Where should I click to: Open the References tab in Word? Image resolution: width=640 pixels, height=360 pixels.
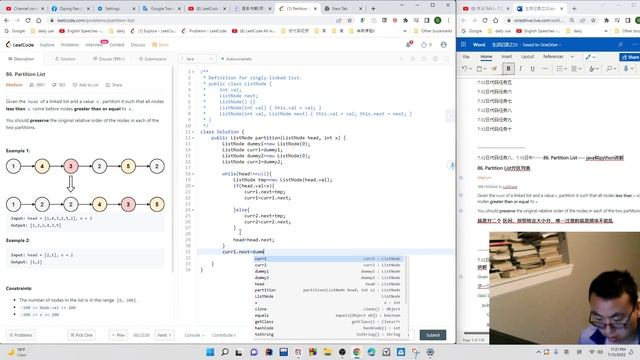[553, 57]
